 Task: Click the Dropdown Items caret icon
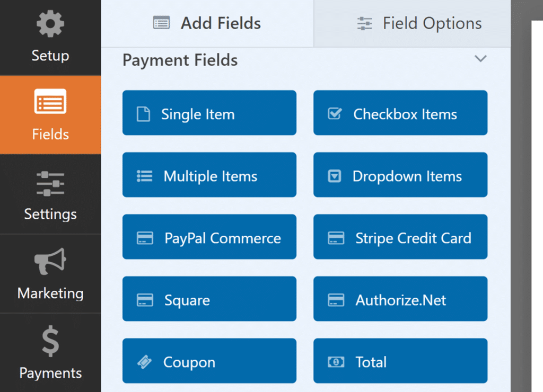pos(334,176)
